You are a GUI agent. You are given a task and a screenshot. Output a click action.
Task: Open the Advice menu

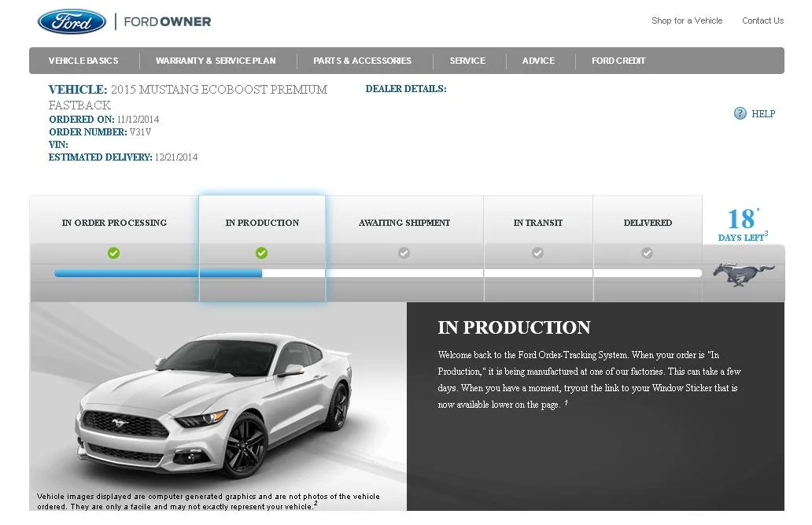(538, 61)
